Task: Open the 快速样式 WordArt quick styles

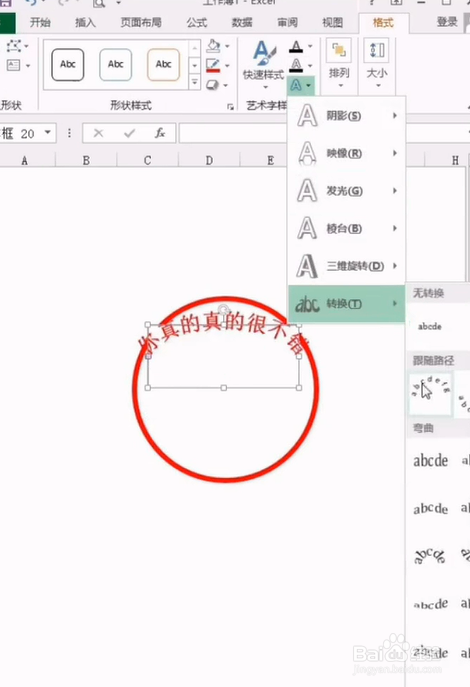Action: [x=264, y=64]
